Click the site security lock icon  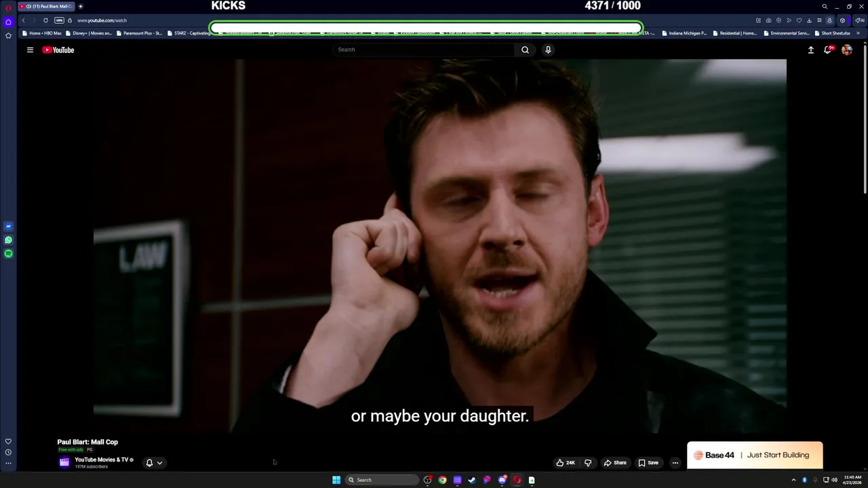(x=70, y=20)
